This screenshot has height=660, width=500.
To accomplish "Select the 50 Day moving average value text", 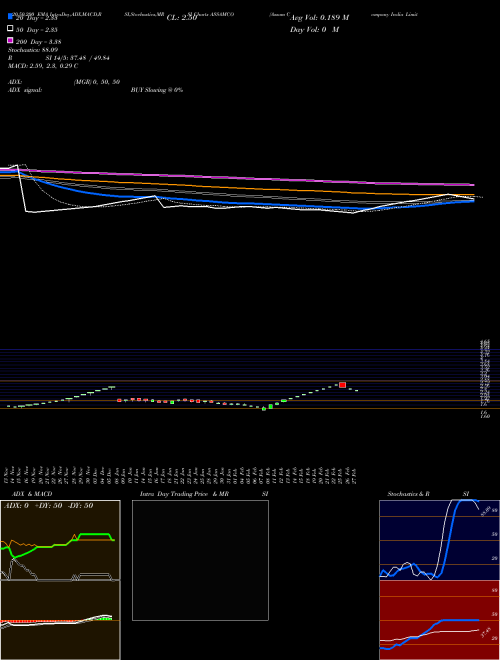I will (37, 30).
